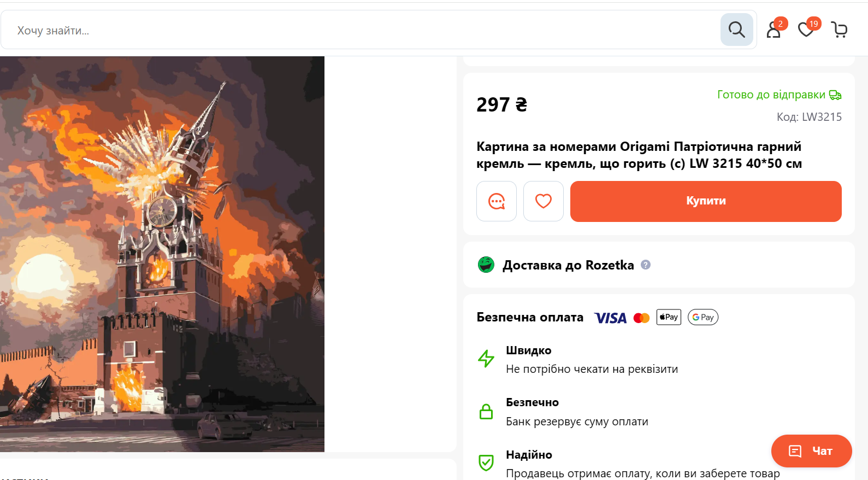Open the shopping cart icon
The height and width of the screenshot is (480, 868).
839,30
